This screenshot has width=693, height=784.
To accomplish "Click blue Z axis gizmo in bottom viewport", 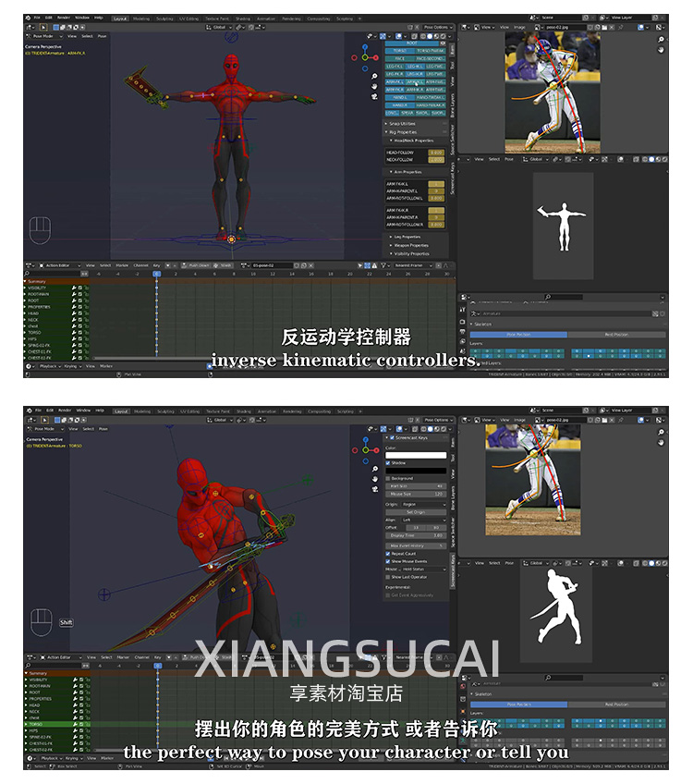I will 366,439.
